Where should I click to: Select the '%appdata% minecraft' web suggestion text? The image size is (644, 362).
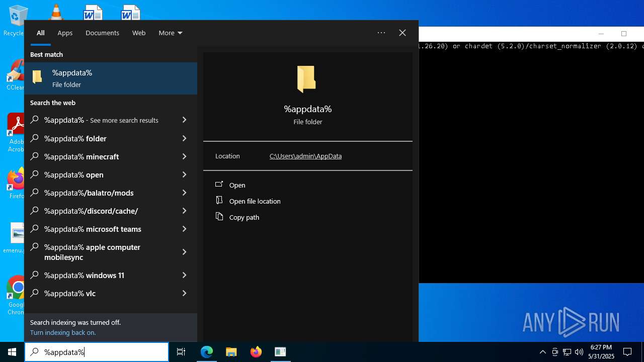point(82,156)
